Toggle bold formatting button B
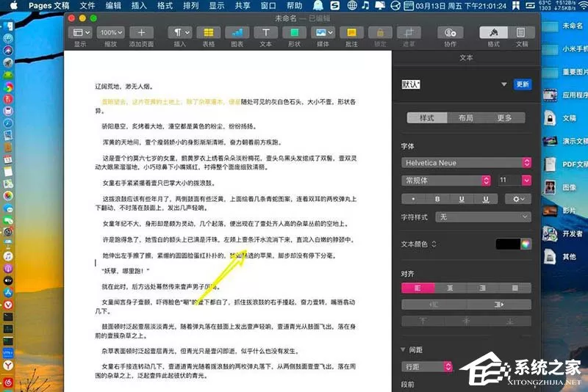This screenshot has width=588, height=392. point(437,199)
